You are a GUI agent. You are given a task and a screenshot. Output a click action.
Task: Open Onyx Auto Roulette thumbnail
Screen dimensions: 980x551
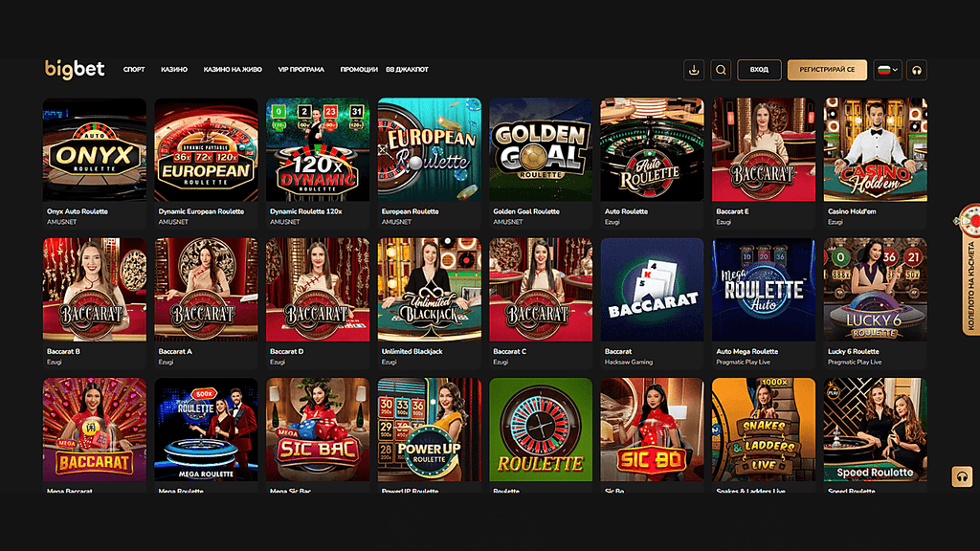coord(95,149)
